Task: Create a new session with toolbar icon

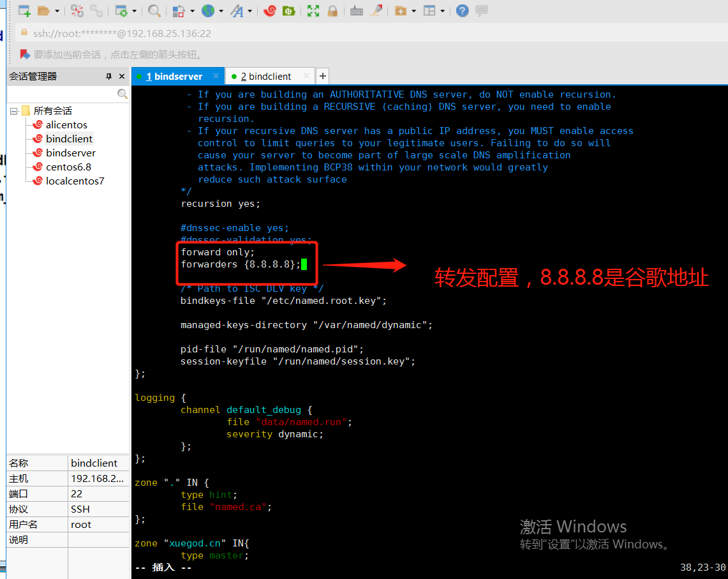Action: click(24, 11)
